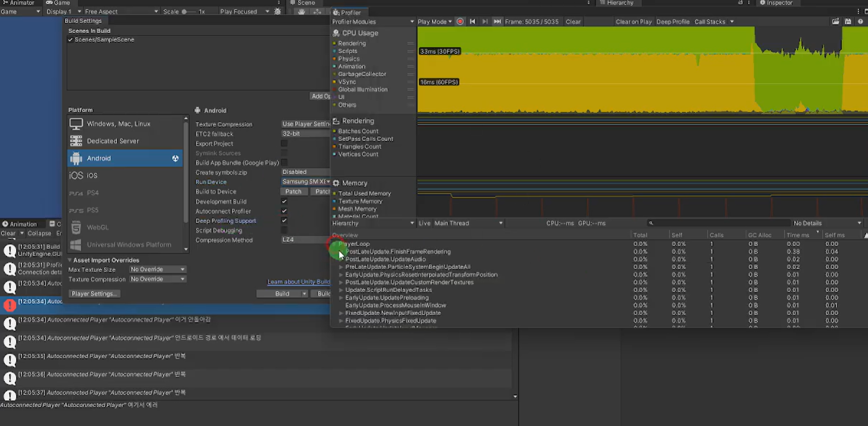
Task: Click the save profiler data icon
Action: [848, 22]
